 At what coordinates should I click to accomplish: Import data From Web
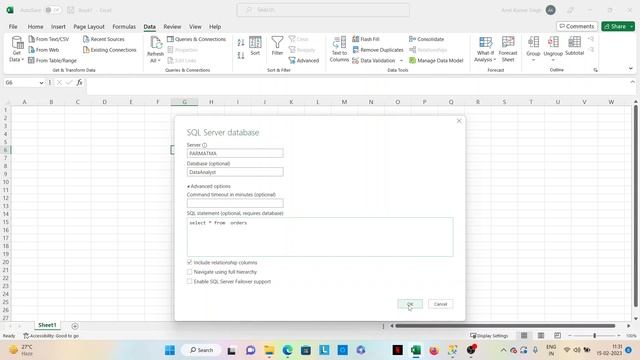coord(44,50)
